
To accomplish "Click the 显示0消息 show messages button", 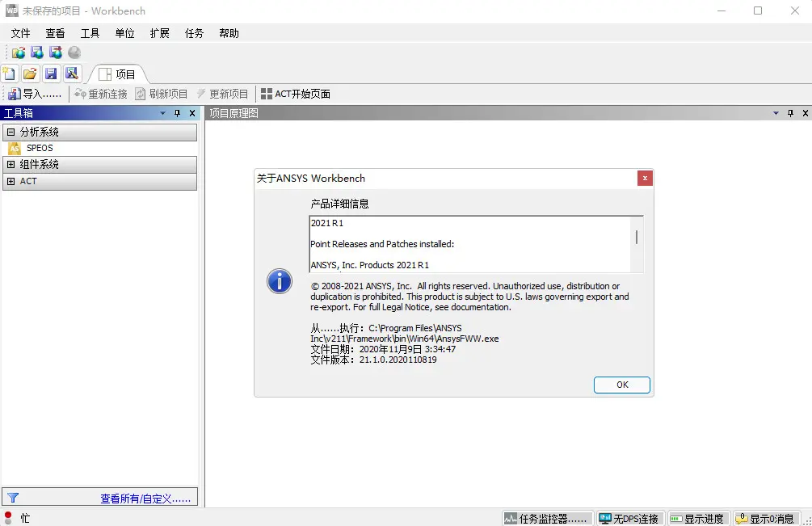I will [766, 518].
